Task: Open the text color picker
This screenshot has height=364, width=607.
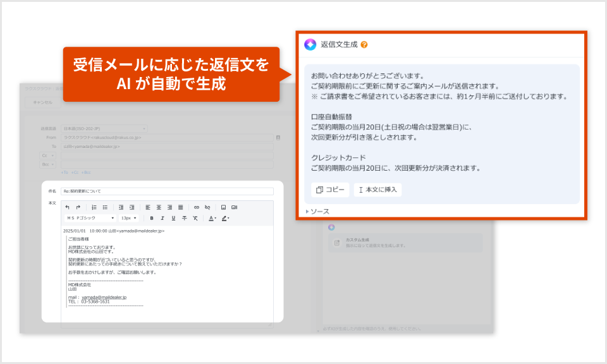Action: (211, 219)
